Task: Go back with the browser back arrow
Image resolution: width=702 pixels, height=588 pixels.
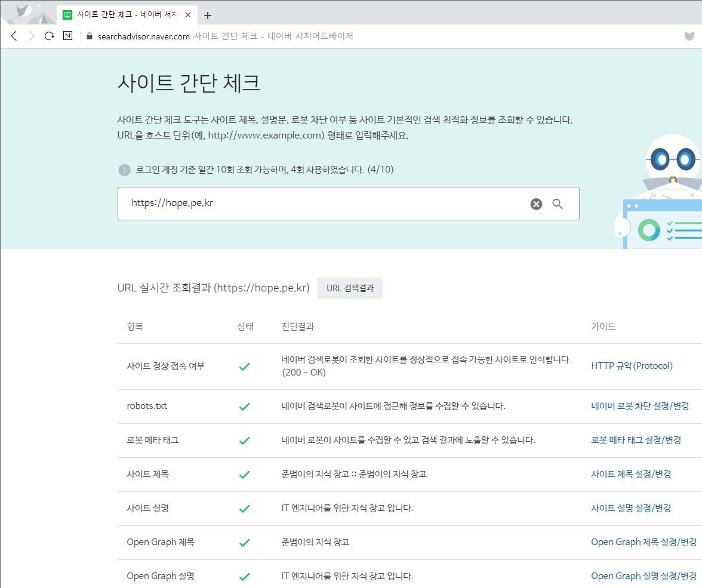Action: 14,36
